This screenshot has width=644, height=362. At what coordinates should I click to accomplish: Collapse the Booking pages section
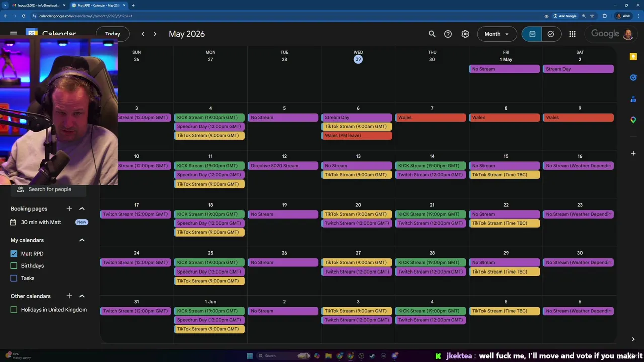pos(82,209)
